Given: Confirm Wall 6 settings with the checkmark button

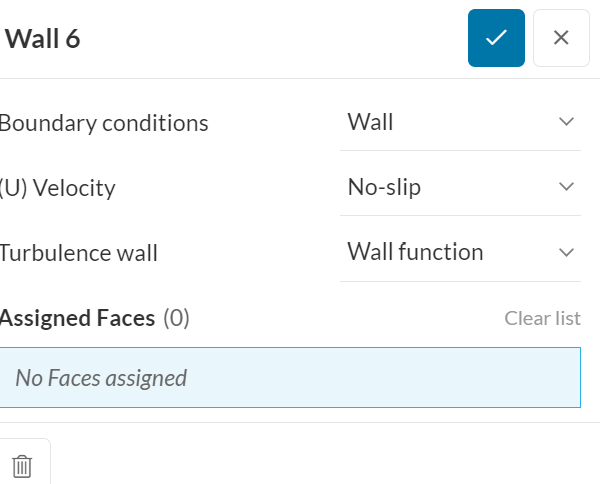Looking at the screenshot, I should (x=496, y=38).
